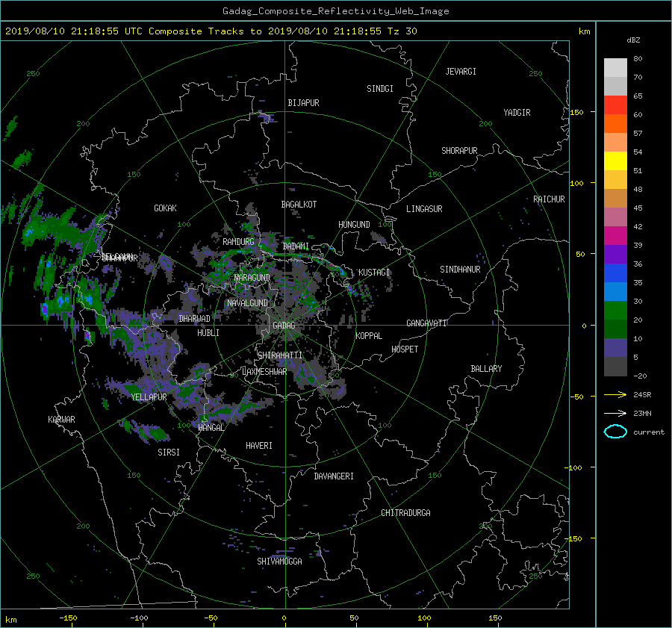Click the SIRSI map label
The height and width of the screenshot is (628, 672).
pyautogui.click(x=169, y=453)
